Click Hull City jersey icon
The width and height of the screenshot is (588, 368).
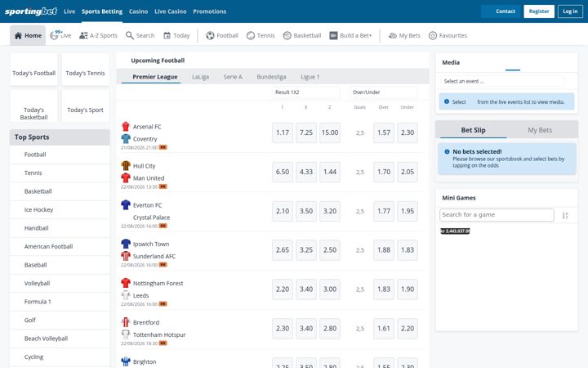coord(126,165)
